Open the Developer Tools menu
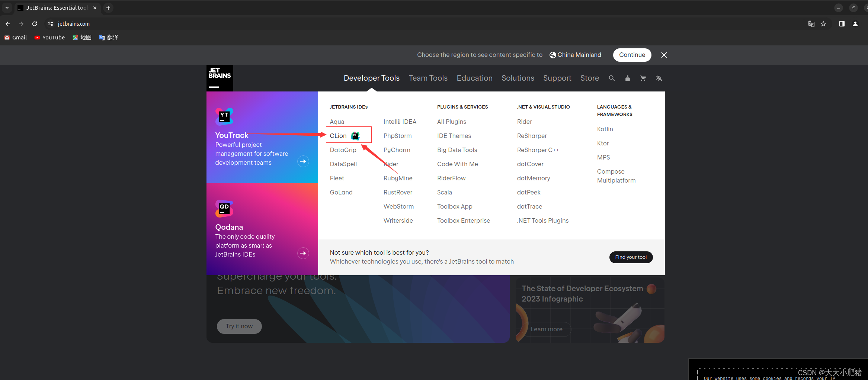The width and height of the screenshot is (868, 380). 372,78
